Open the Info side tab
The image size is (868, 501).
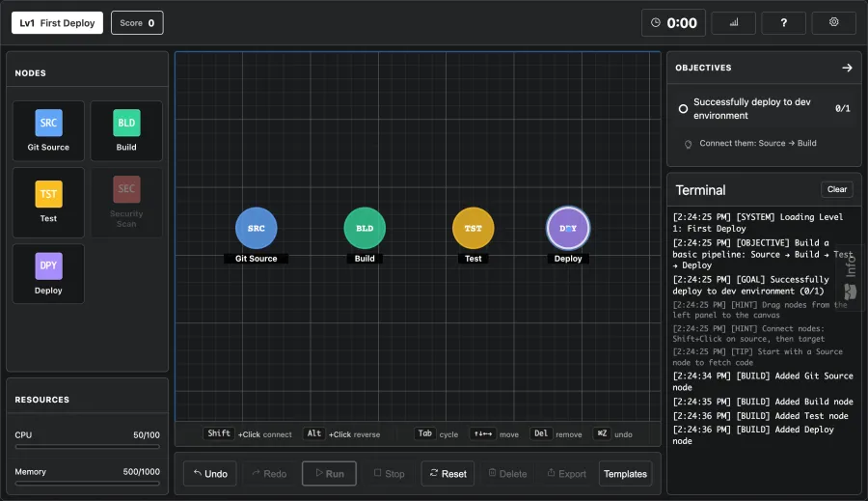point(851,277)
